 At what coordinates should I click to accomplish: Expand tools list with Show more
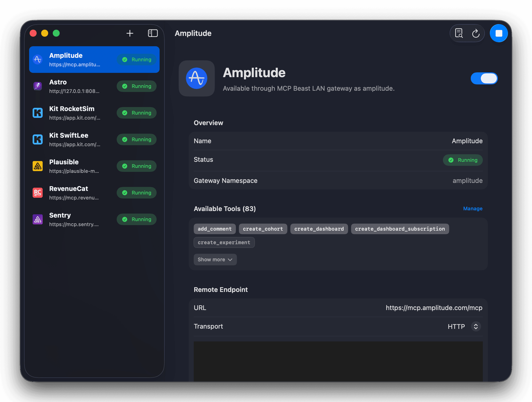215,260
